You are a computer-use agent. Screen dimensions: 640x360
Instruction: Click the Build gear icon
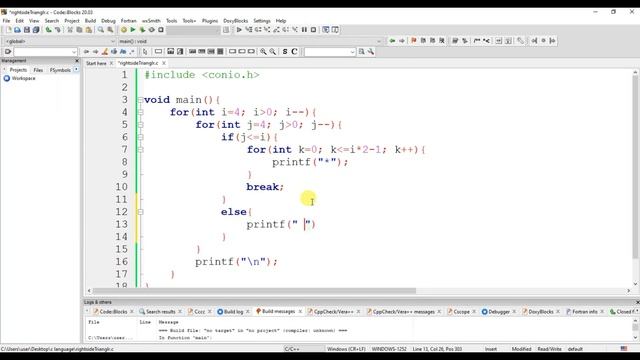(x=124, y=30)
